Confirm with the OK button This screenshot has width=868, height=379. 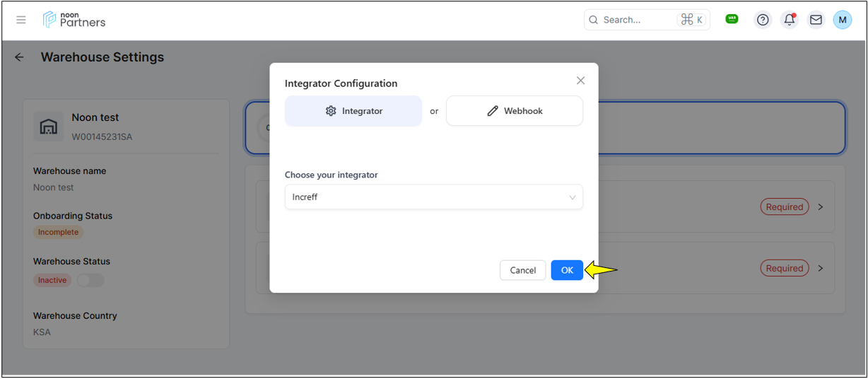click(x=567, y=270)
